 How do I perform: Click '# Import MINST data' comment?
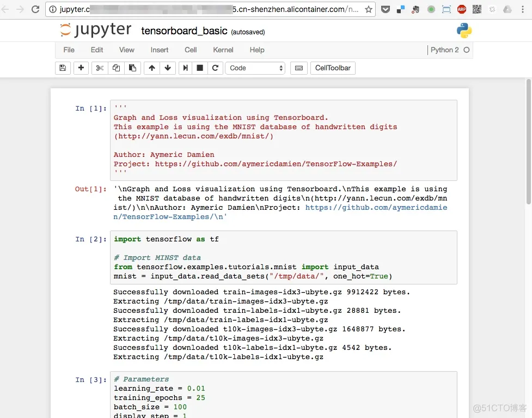tap(157, 258)
